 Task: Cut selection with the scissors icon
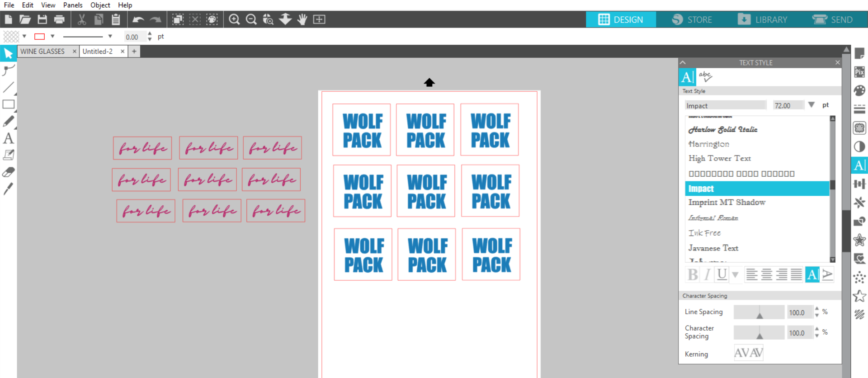(82, 19)
